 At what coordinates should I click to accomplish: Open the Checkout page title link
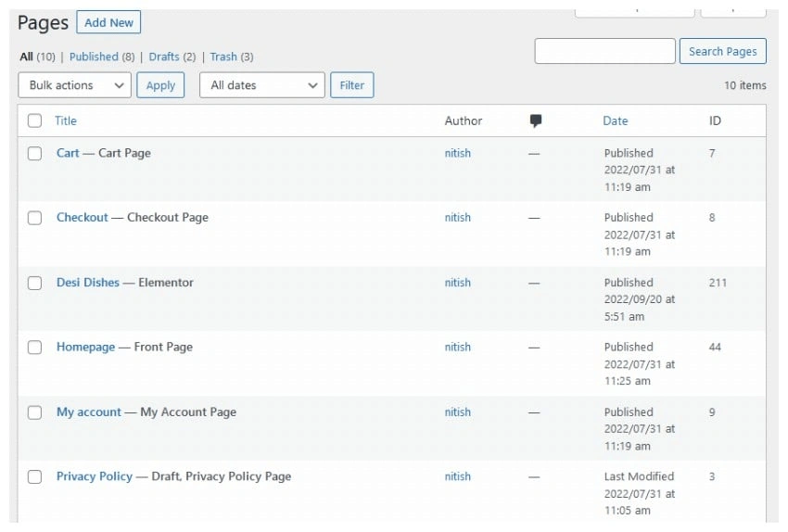pyautogui.click(x=83, y=218)
